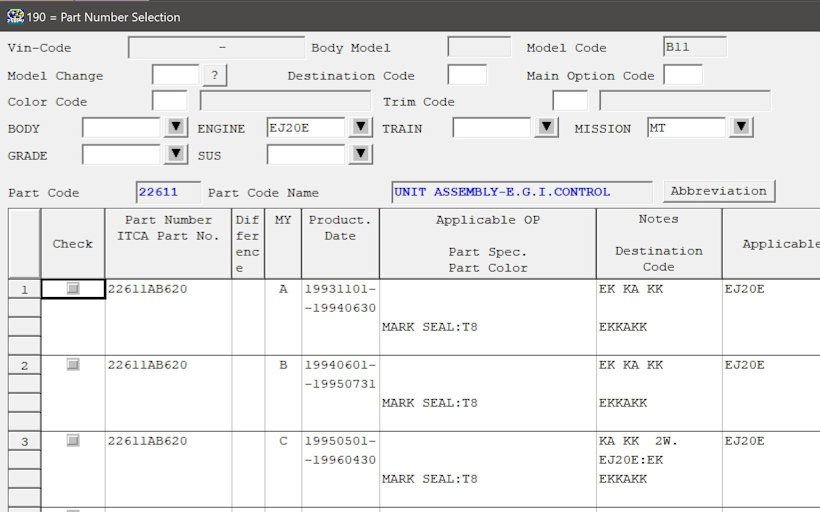Click the Model Change input field

(176, 74)
